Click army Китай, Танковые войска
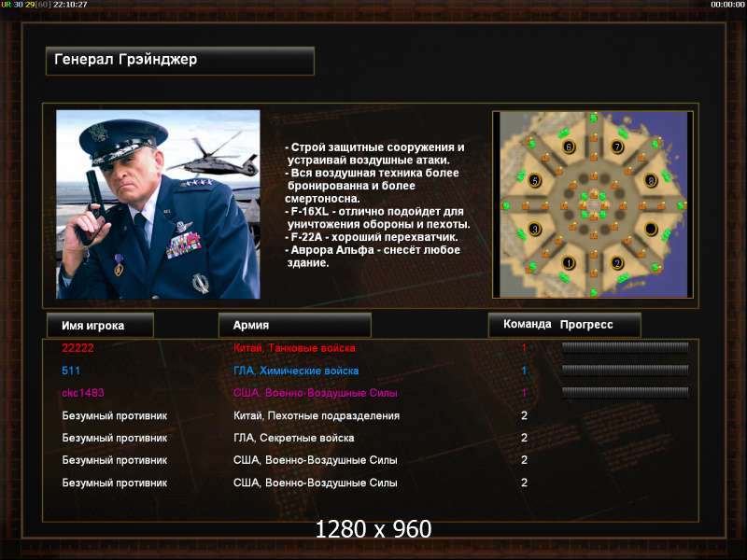This screenshot has height=560, width=747. [x=294, y=348]
